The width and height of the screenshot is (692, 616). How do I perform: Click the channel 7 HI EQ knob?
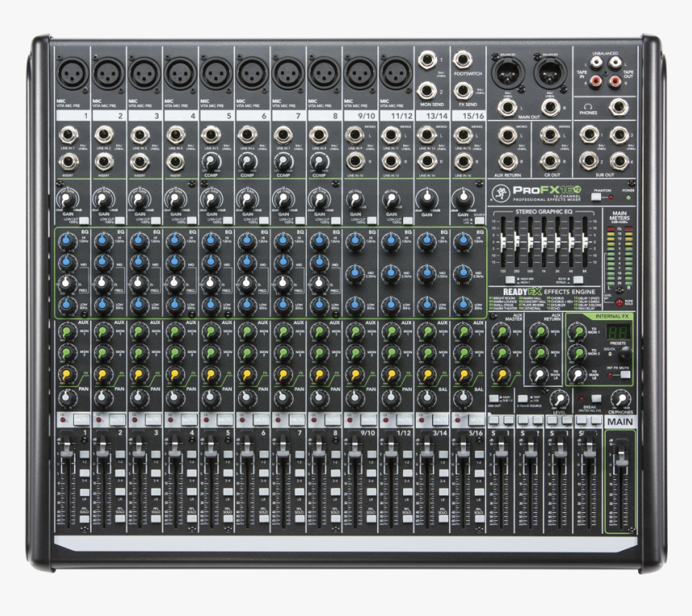coord(282,241)
